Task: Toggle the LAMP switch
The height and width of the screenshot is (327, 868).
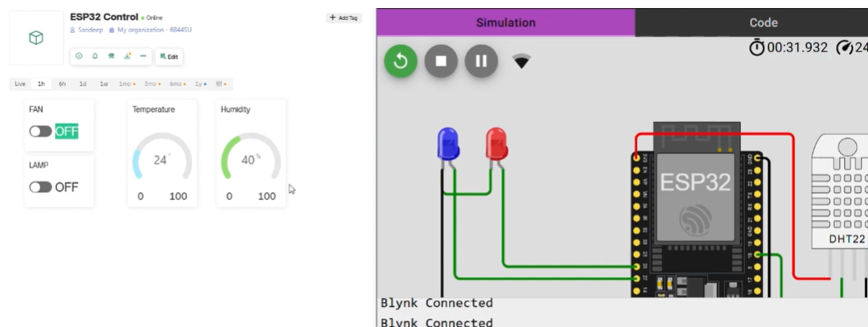Action: click(40, 187)
